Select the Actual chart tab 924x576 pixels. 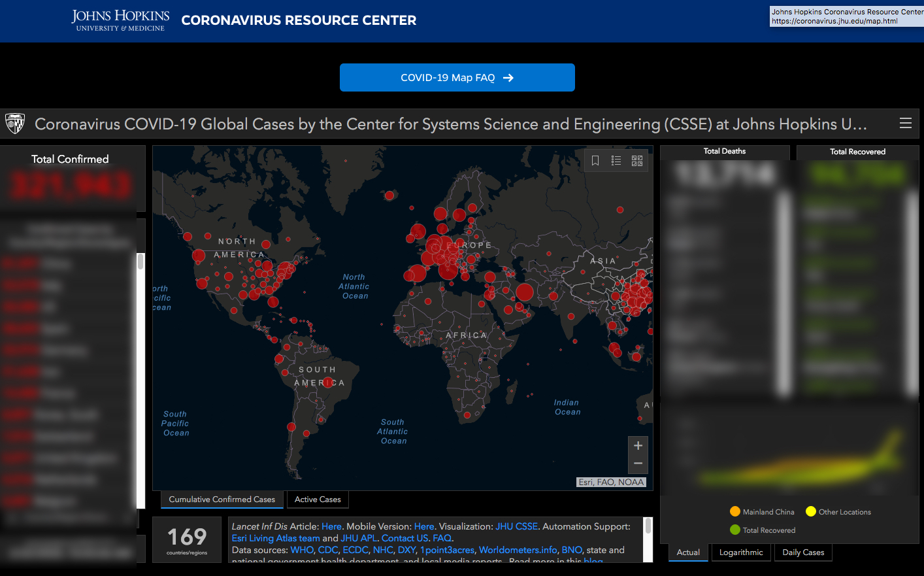(x=688, y=552)
